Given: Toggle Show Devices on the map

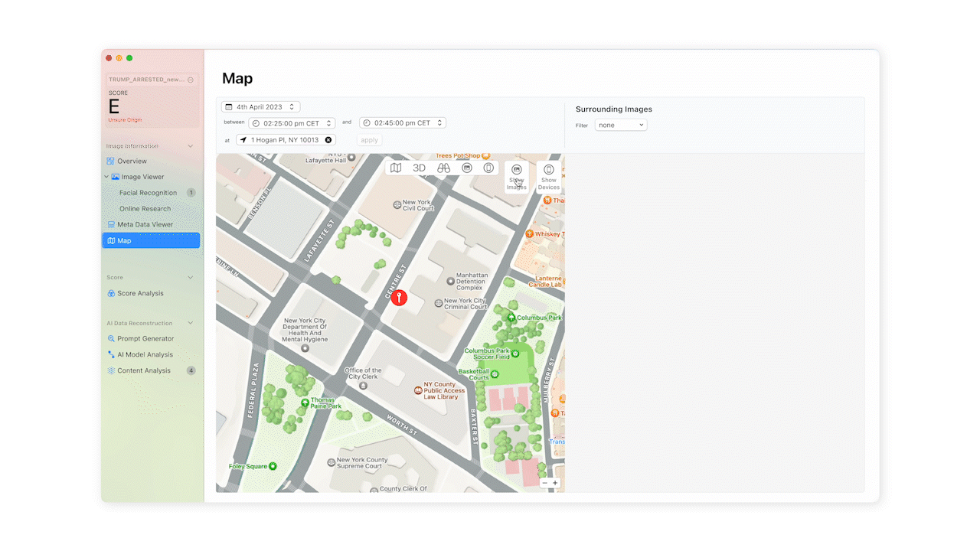Looking at the screenshot, I should coord(548,177).
